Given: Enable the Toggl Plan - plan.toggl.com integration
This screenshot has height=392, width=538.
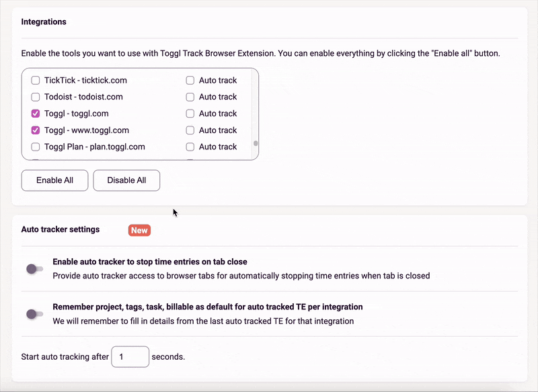Looking at the screenshot, I should click(35, 147).
